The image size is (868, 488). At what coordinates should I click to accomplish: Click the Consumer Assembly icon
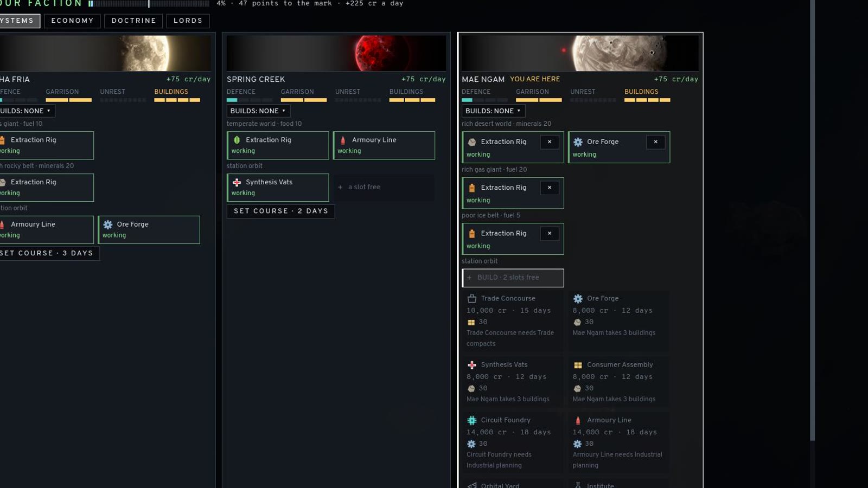(578, 365)
